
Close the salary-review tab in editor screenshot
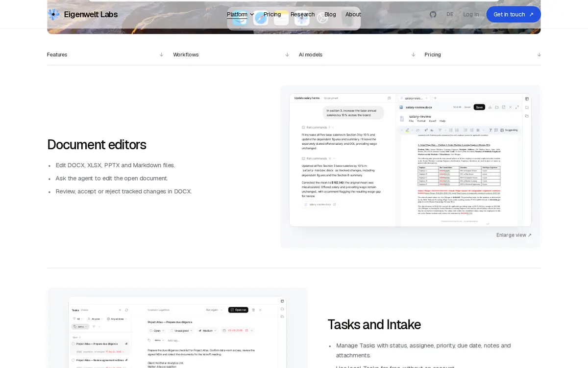click(426, 98)
